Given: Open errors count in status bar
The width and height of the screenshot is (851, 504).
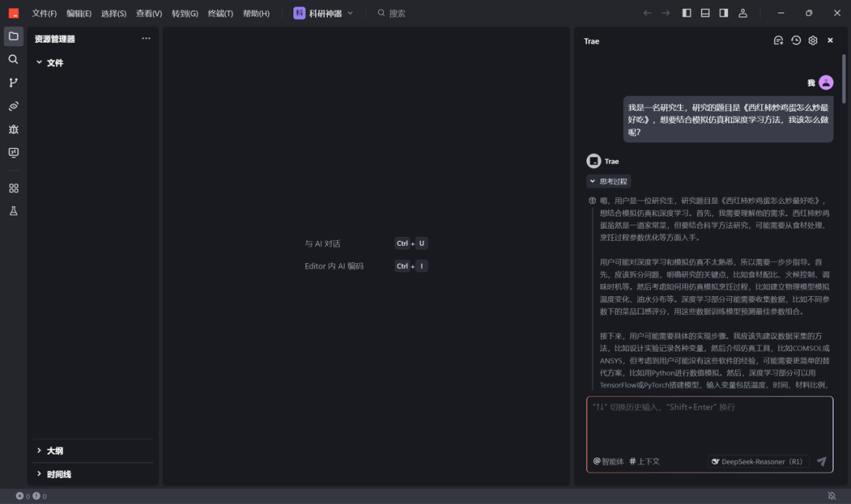Looking at the screenshot, I should 23,496.
